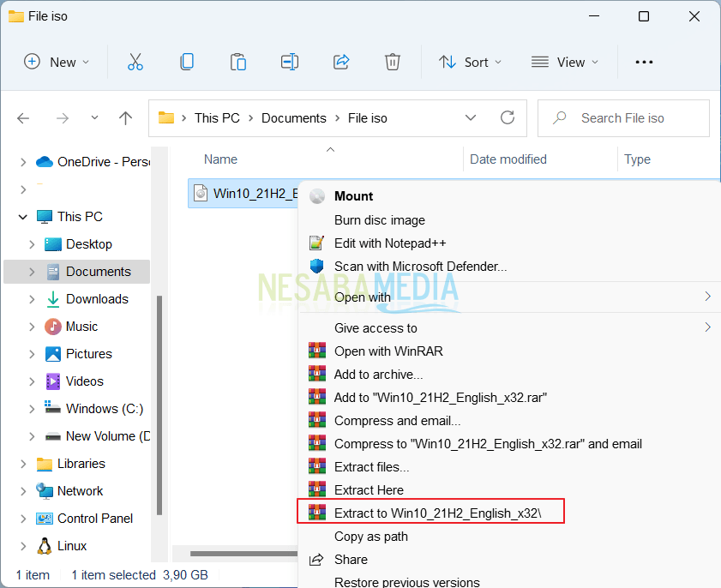Image resolution: width=721 pixels, height=588 pixels.
Task: Click the Network icon in sidebar
Action: [x=45, y=491]
